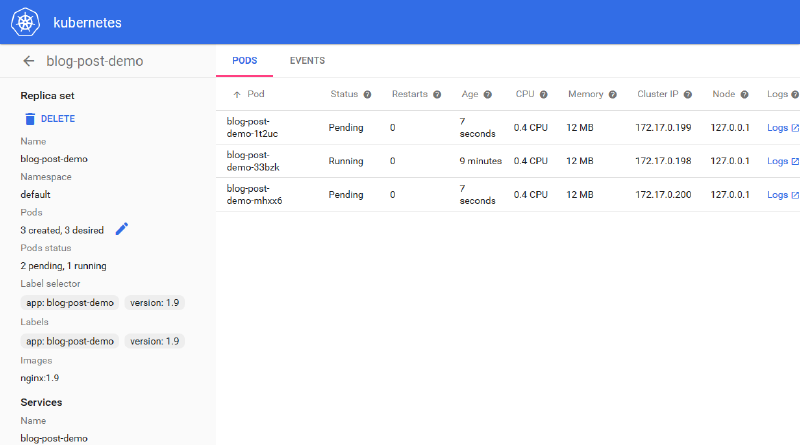Click the Memory column header

(586, 94)
